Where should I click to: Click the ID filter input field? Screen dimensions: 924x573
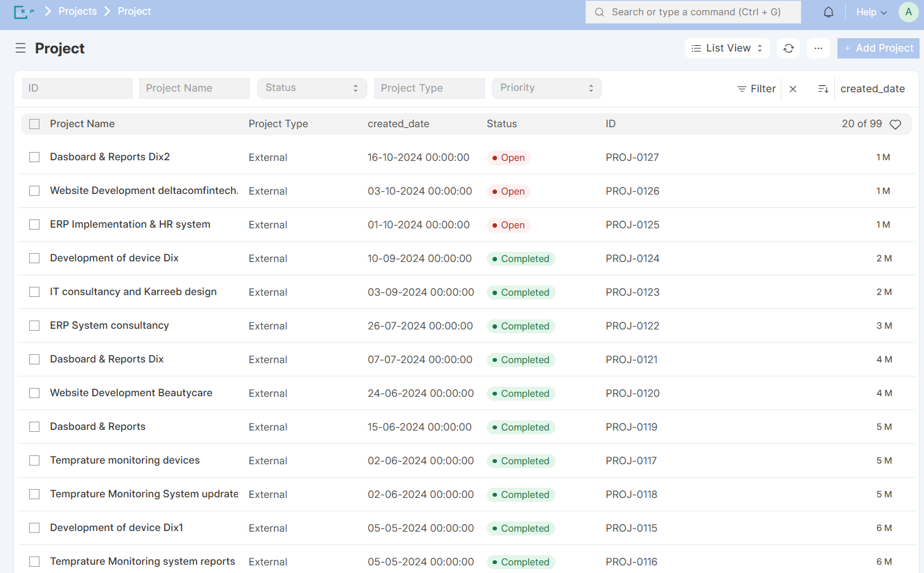[77, 88]
